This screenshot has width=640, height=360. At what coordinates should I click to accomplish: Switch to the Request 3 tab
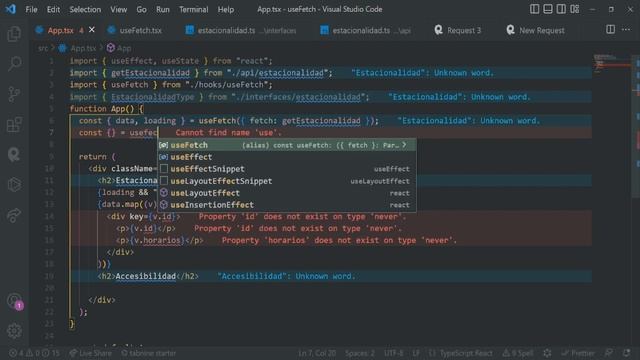458,30
